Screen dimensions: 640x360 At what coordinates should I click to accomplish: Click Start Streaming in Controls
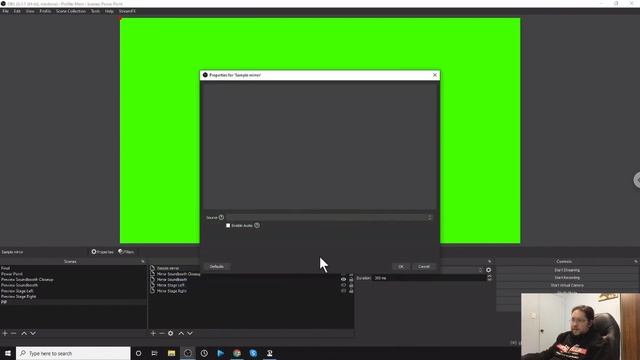pos(567,270)
